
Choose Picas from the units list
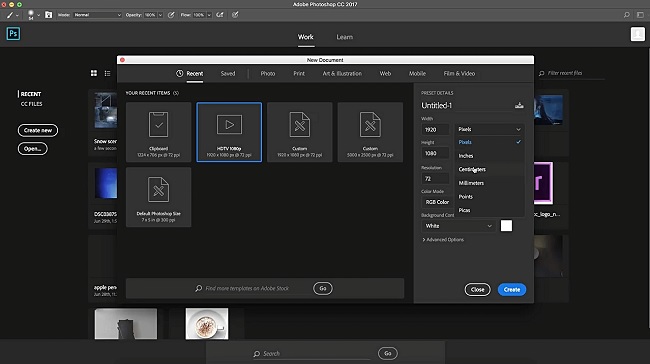tap(489, 210)
